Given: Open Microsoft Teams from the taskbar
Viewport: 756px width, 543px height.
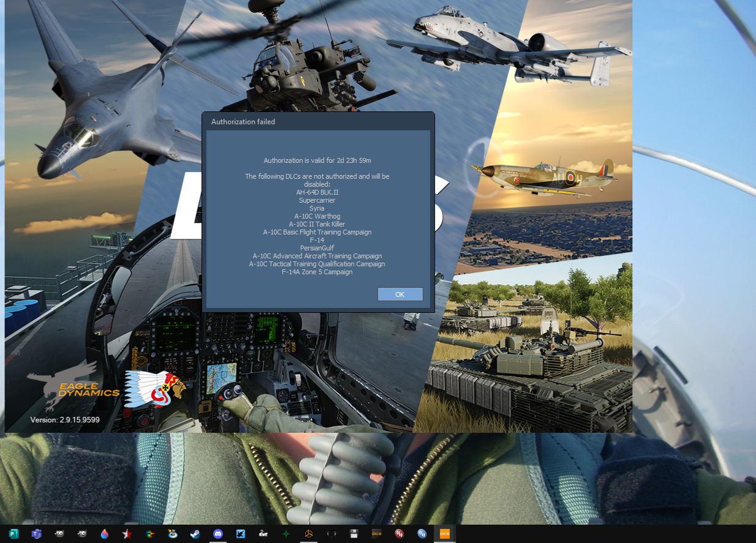Looking at the screenshot, I should coord(36,534).
